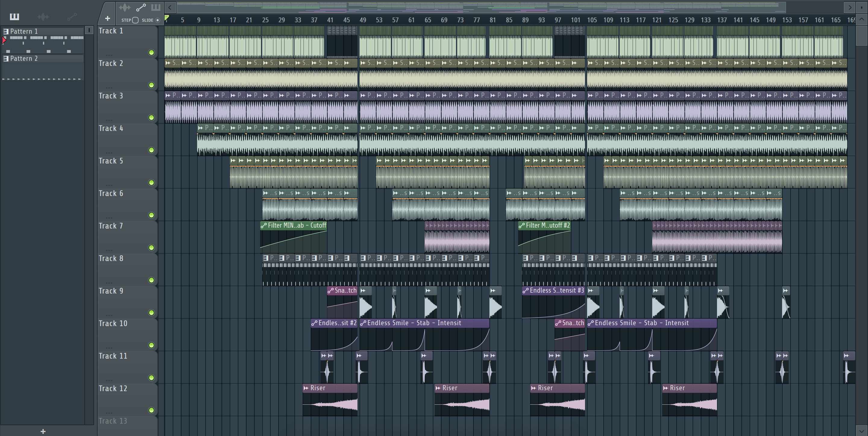The height and width of the screenshot is (436, 868).
Task: Show audio clips in the picker panel
Action: pos(43,17)
